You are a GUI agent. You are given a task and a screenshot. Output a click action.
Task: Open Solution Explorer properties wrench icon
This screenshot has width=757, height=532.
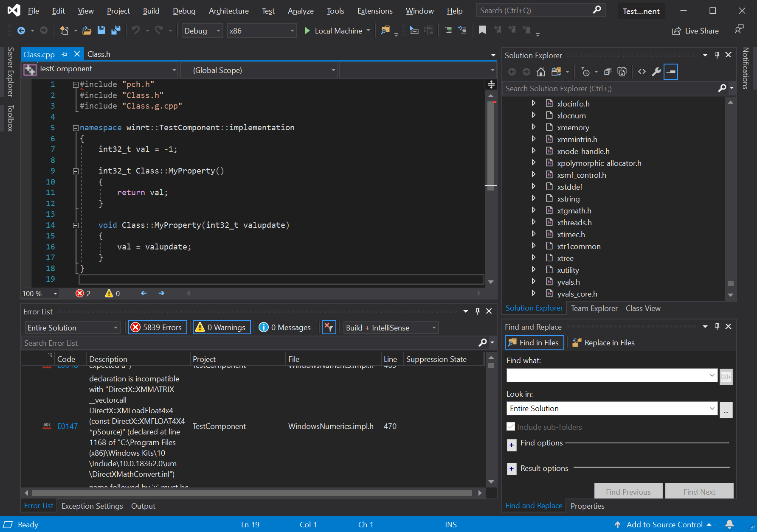(x=656, y=72)
